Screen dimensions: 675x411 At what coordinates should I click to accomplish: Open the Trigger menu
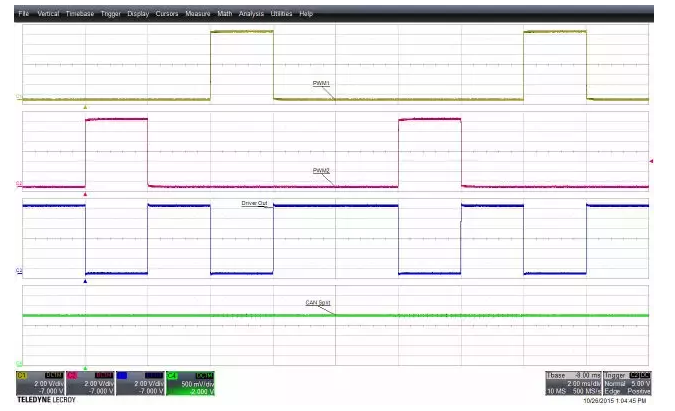(111, 14)
